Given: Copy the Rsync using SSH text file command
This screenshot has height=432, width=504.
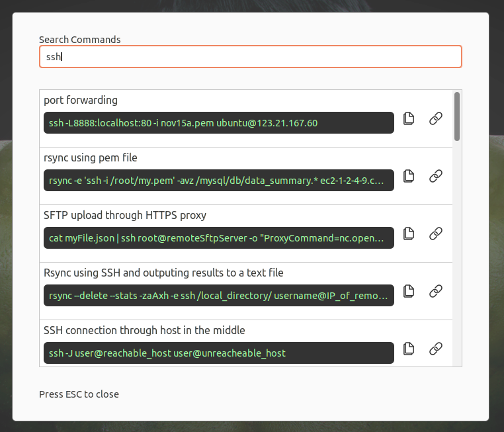Looking at the screenshot, I should [x=409, y=292].
